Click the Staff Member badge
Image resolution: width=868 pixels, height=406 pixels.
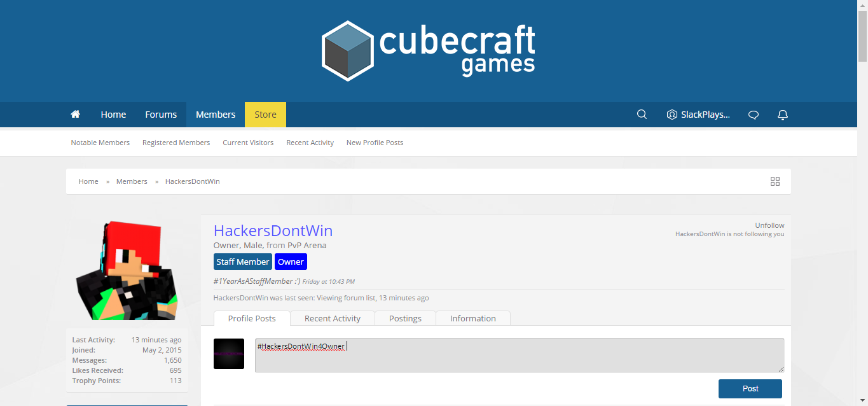click(243, 262)
